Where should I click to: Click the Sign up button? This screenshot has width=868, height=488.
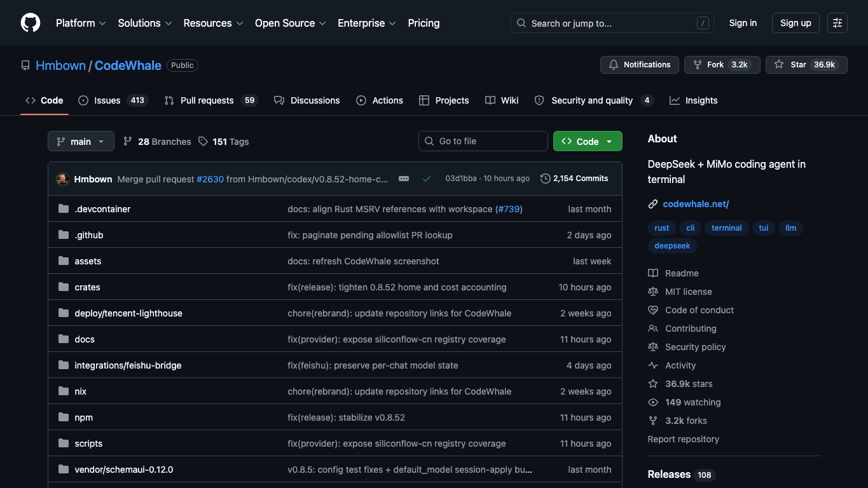coord(796,23)
